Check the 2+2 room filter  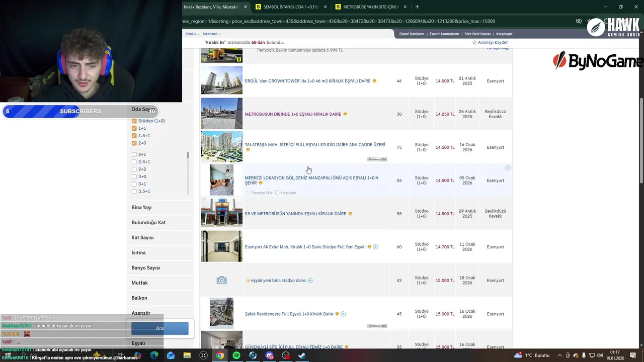134,169
